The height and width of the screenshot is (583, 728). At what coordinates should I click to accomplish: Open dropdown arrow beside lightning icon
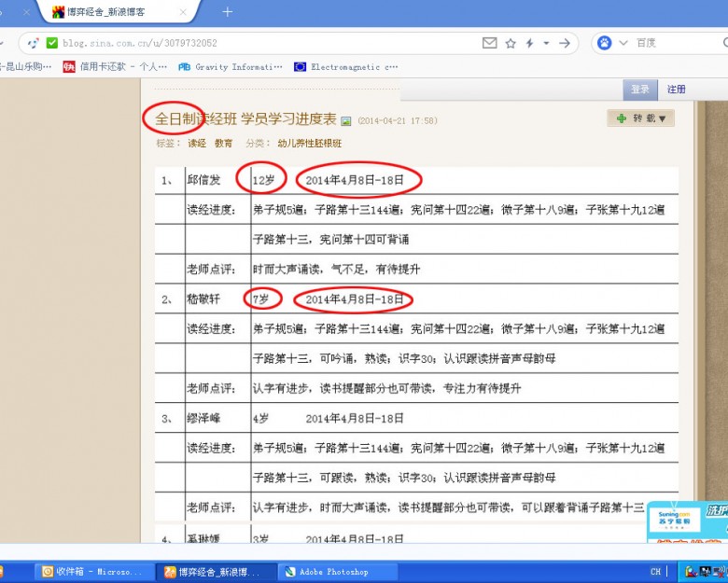pyautogui.click(x=546, y=43)
